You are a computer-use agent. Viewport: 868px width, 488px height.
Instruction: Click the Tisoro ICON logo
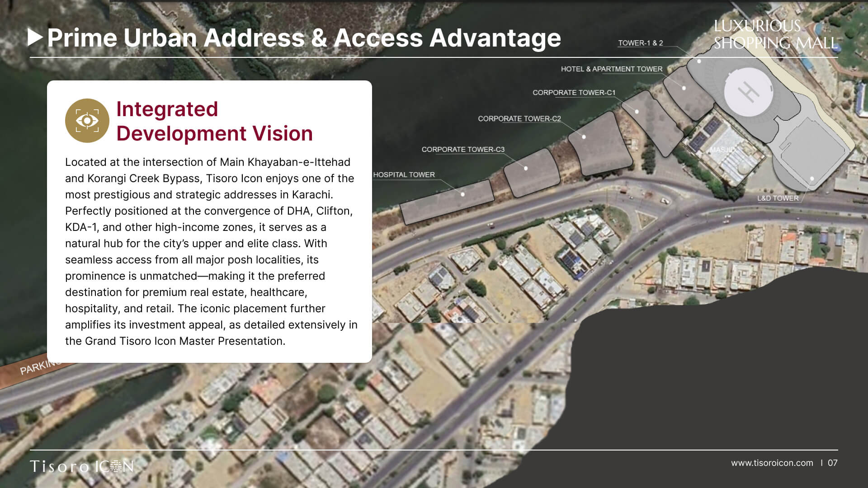(x=82, y=466)
